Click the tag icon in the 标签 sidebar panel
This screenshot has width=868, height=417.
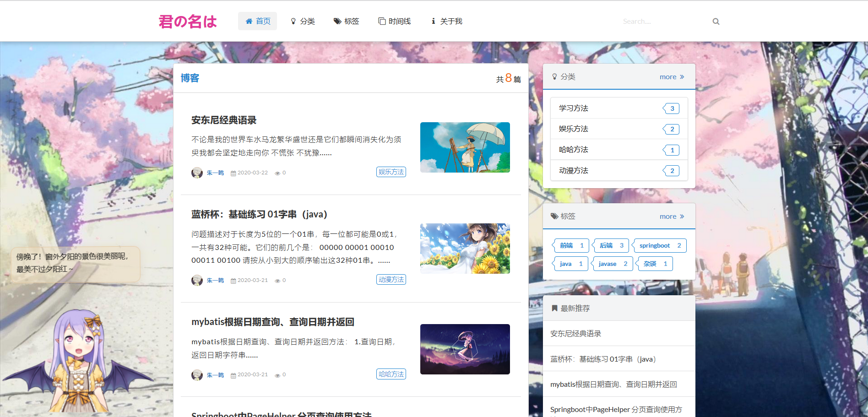pos(555,216)
